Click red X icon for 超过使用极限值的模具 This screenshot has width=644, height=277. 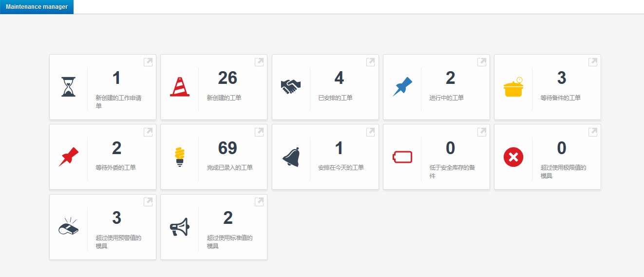[x=513, y=157]
